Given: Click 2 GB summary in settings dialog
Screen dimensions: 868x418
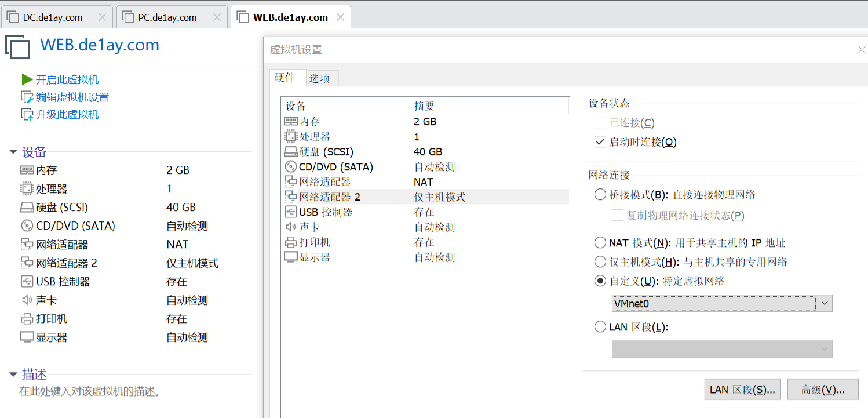Looking at the screenshot, I should [x=425, y=122].
